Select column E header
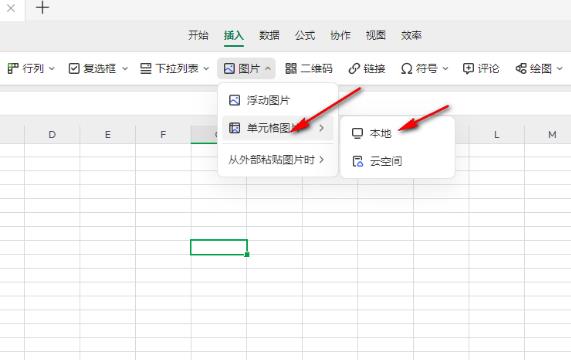 [x=107, y=135]
